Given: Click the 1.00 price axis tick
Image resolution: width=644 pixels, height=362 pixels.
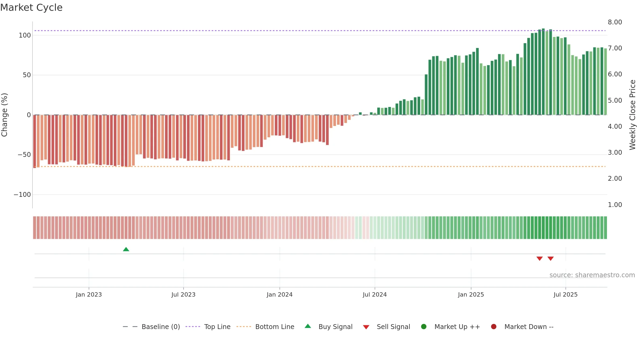Looking at the screenshot, I should click(615, 205).
